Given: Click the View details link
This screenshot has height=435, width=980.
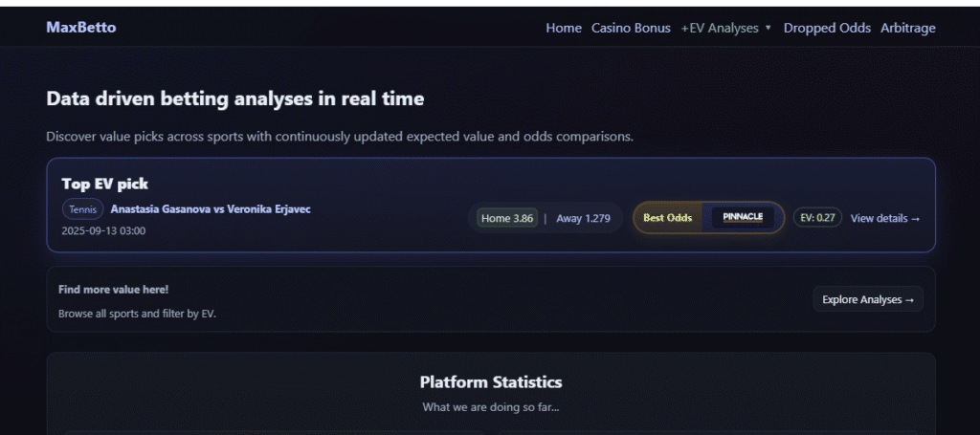Looking at the screenshot, I should (885, 218).
